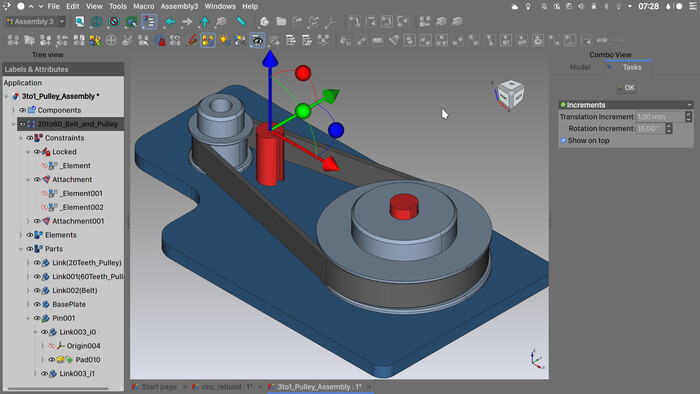This screenshot has width=700, height=394.
Task: Open the Assembly 3 workbench dropdown
Action: (35, 21)
